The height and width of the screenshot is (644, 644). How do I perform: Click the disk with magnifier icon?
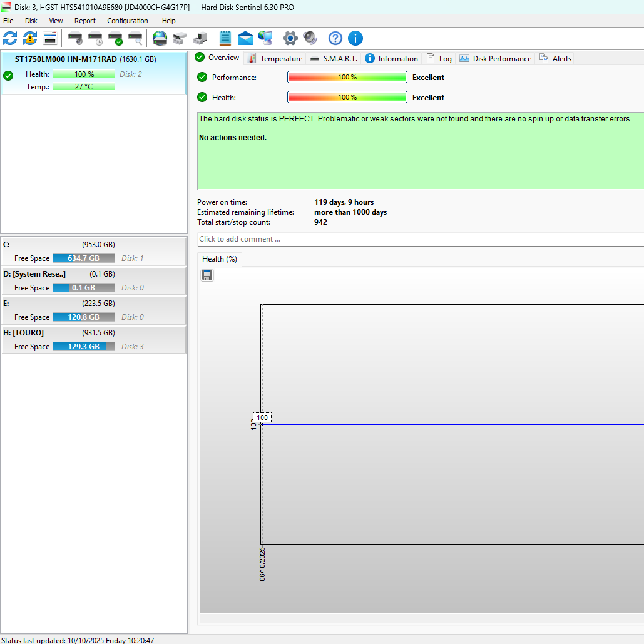point(135,38)
